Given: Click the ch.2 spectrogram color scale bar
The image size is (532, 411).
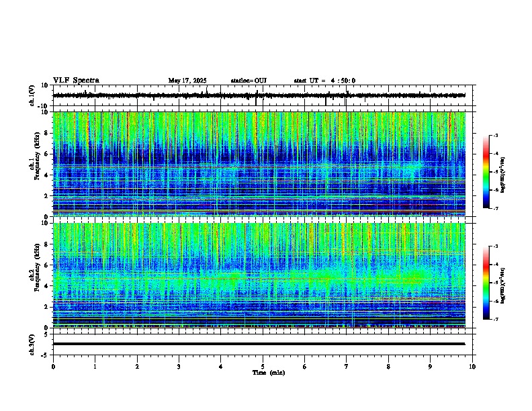Looking at the screenshot, I should coord(486,283).
